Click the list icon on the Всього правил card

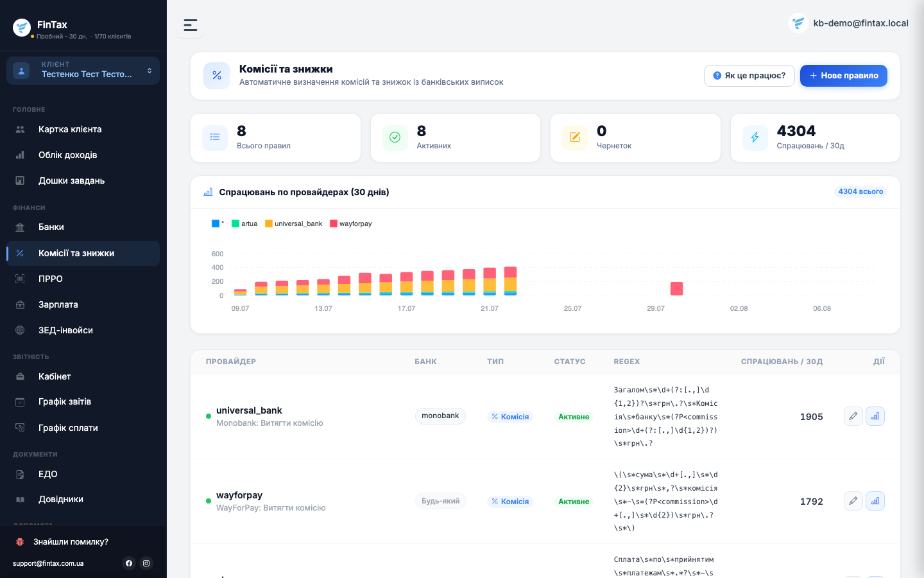click(x=215, y=137)
